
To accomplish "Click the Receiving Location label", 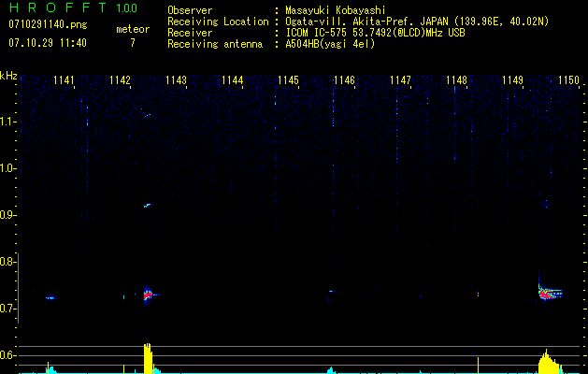I will (x=218, y=22).
